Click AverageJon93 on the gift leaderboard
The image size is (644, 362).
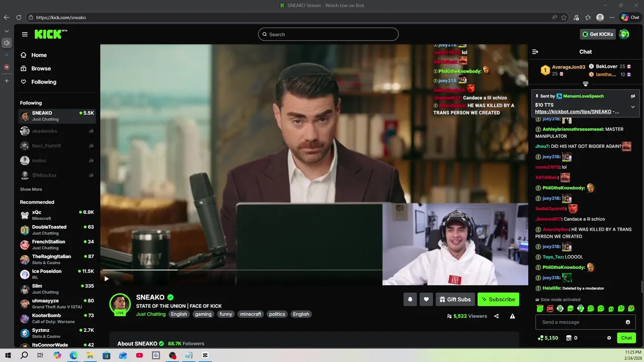coord(569,67)
